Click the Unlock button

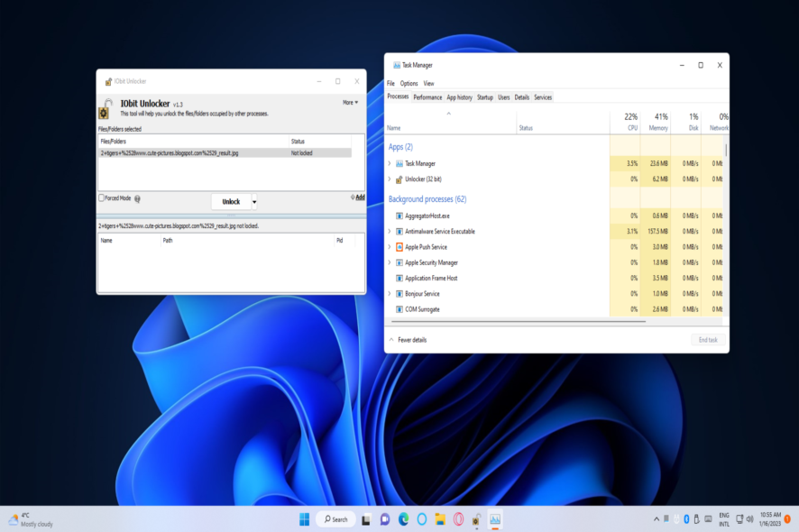(231, 202)
